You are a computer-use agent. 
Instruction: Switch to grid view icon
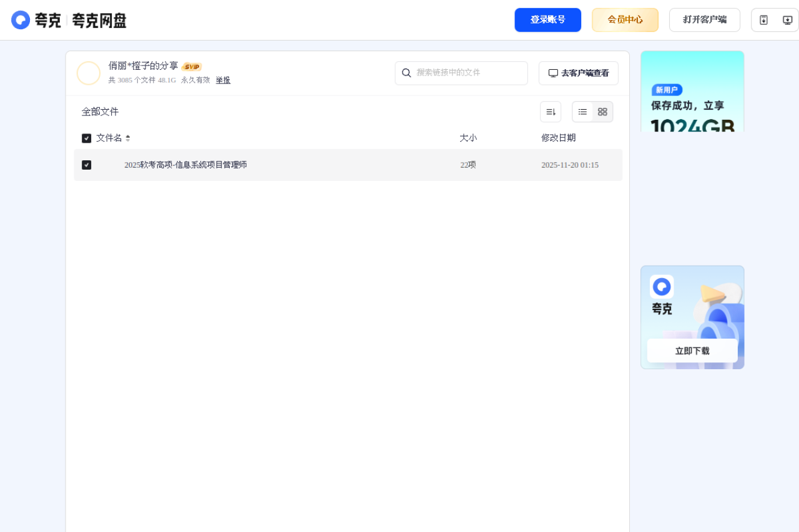pos(602,112)
